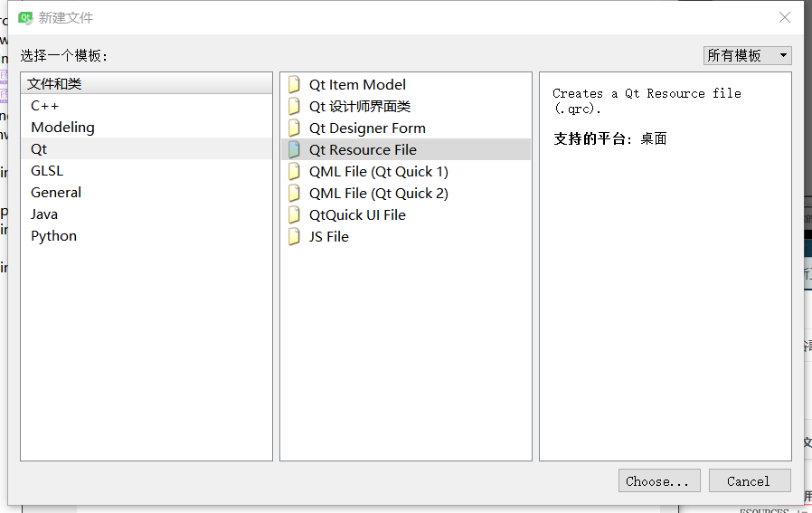Open the 所有模板 template filter dropdown
This screenshot has height=513, width=812.
click(747, 55)
